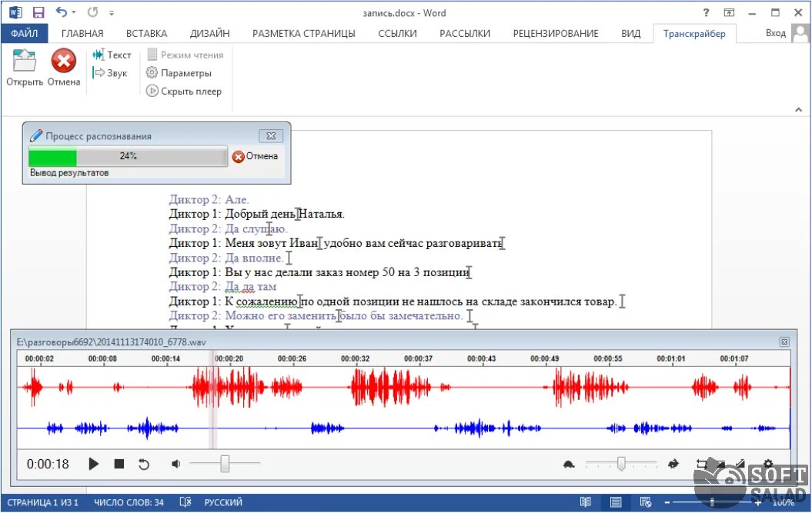
Task: Mute the player speaker icon
Action: (176, 464)
